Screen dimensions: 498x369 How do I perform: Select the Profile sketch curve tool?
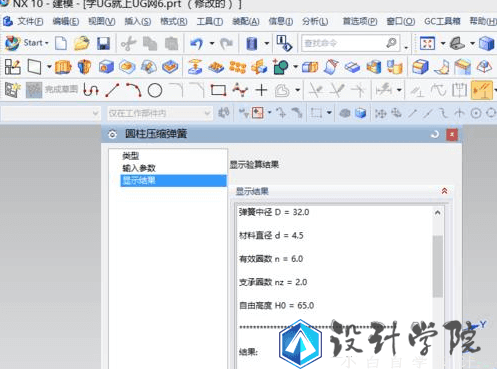pyautogui.click(x=91, y=90)
